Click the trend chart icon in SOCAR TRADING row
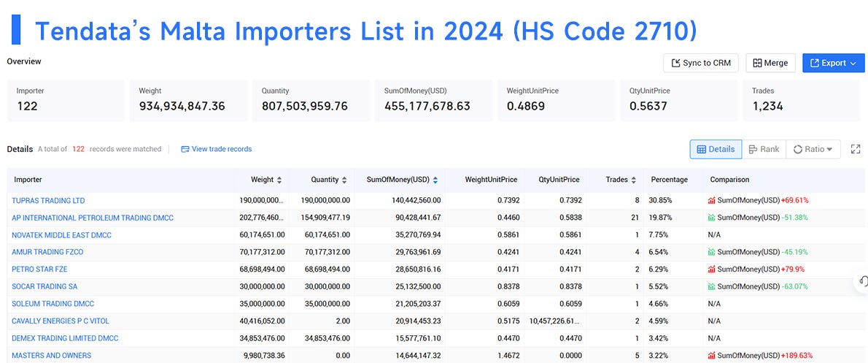Viewport: 868px width, 363px height. pyautogui.click(x=711, y=286)
